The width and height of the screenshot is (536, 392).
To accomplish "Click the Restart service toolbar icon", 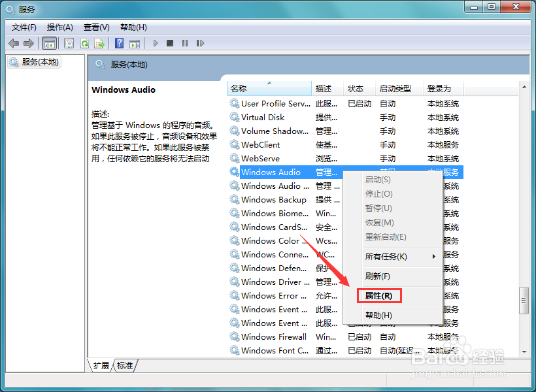I will (x=200, y=43).
